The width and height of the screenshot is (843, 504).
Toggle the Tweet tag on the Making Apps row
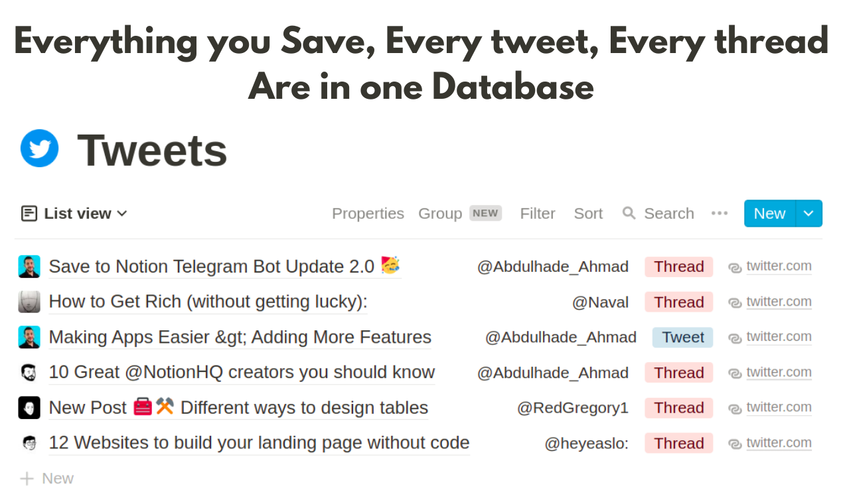point(682,337)
